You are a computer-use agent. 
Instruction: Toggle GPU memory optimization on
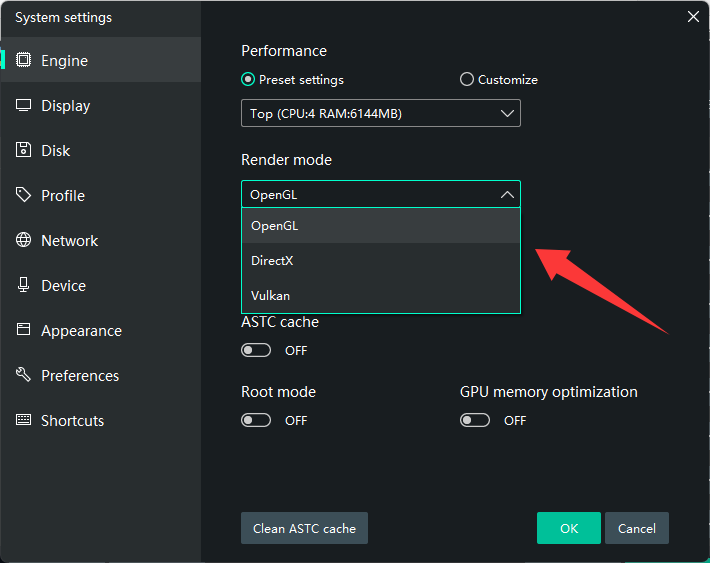coord(475,421)
